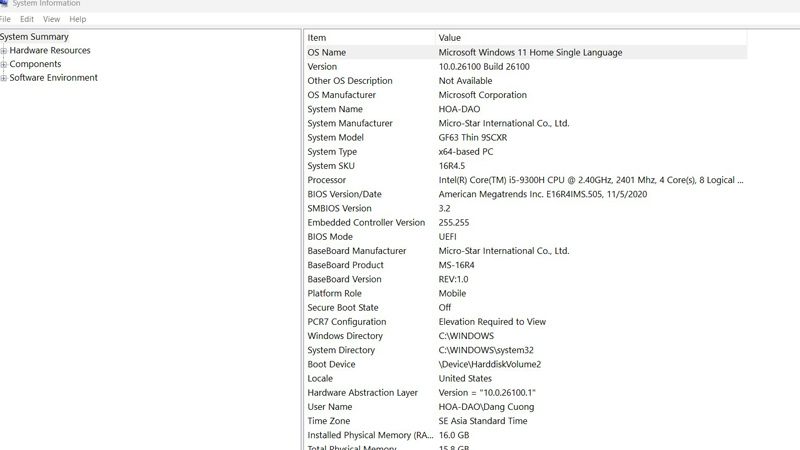This screenshot has height=450, width=800.
Task: Select the Software Environment label
Action: 54,78
